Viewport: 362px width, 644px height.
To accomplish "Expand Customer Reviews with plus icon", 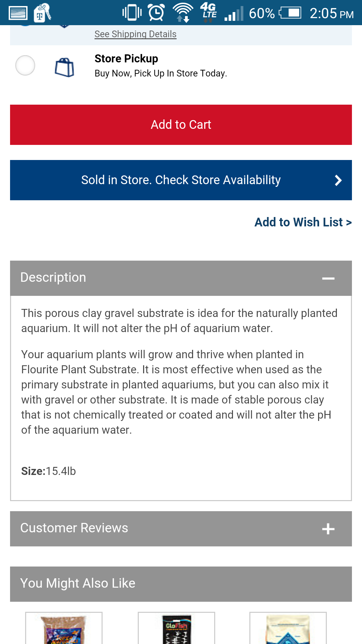I will click(x=328, y=529).
